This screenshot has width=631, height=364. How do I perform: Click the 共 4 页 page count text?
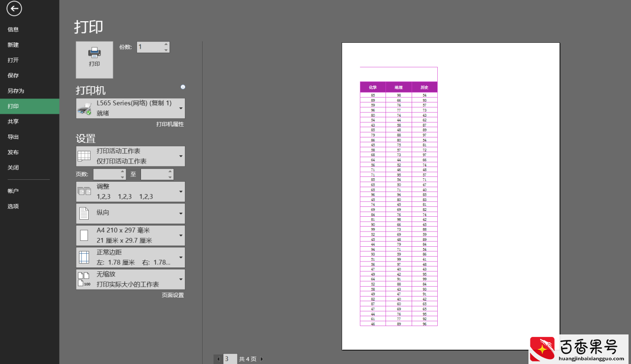pos(247,359)
